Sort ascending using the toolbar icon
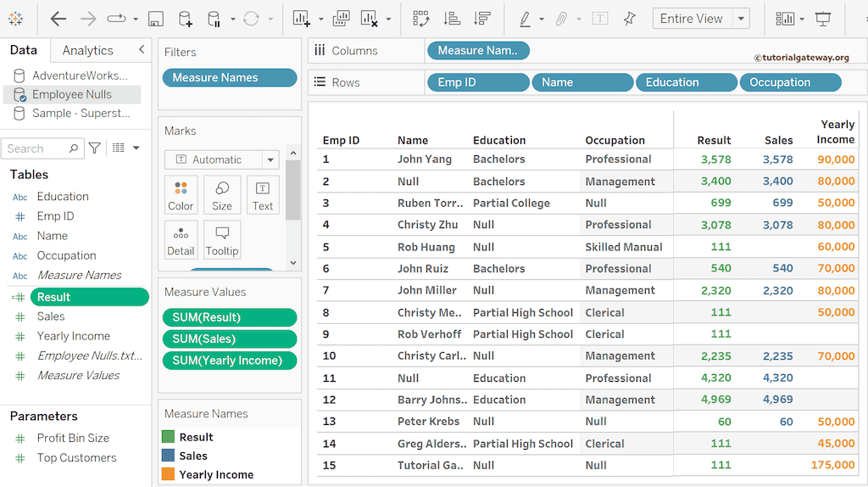The width and height of the screenshot is (868, 487). pos(452,19)
